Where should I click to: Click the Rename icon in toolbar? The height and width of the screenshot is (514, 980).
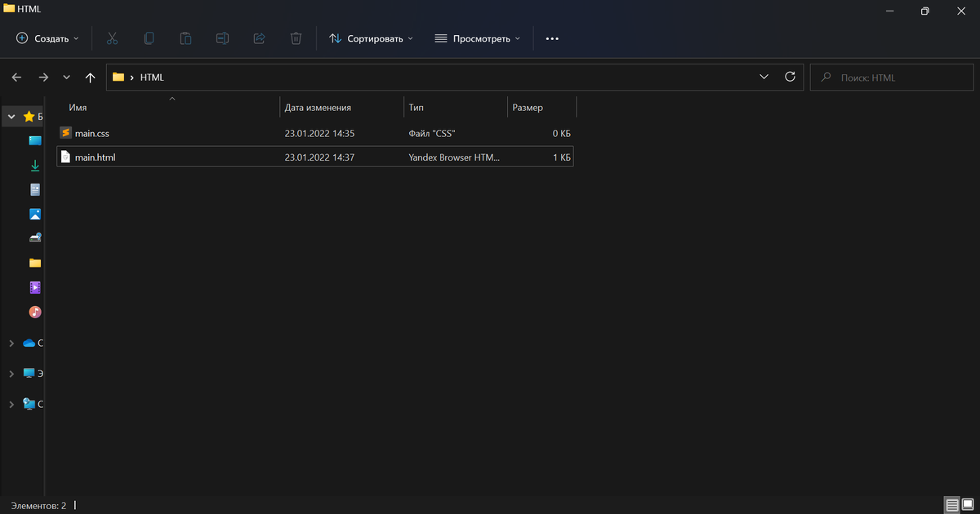coord(222,38)
